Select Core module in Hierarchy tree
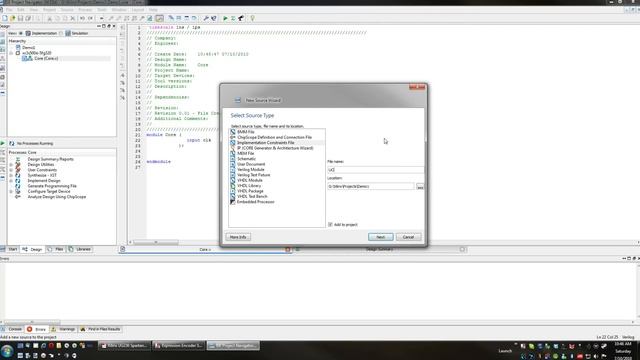The height and width of the screenshot is (360, 640). coord(46,58)
